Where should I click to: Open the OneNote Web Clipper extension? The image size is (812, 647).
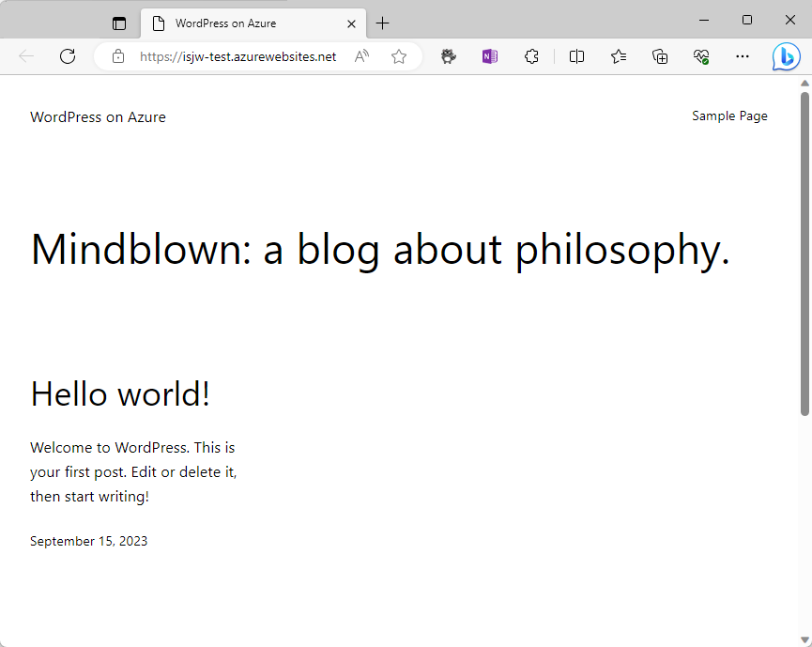pyautogui.click(x=490, y=56)
